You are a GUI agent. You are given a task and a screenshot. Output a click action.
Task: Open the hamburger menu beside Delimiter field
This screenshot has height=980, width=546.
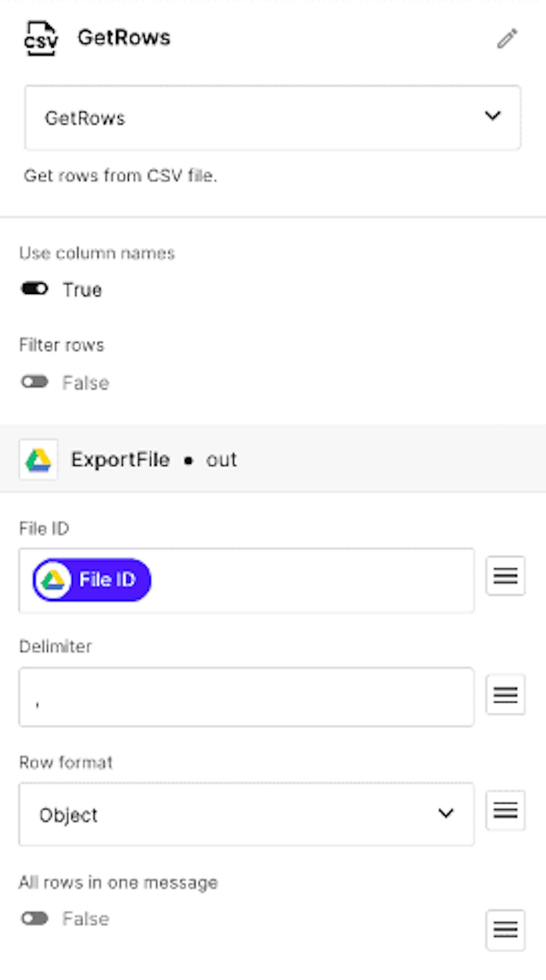coord(505,694)
